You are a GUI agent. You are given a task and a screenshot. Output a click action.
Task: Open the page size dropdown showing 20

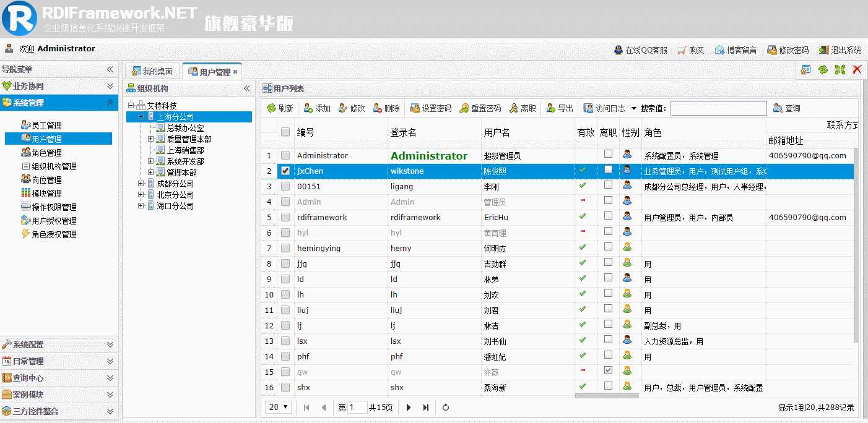(279, 407)
